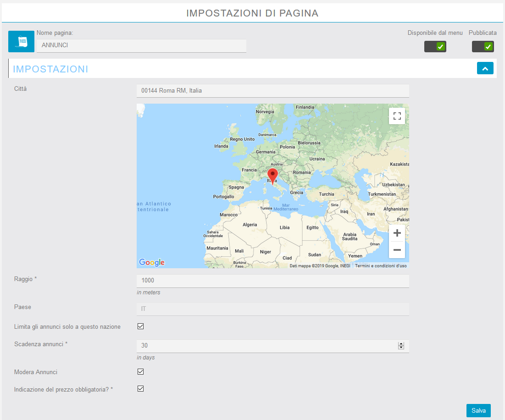
Task: Click the Scadenza annunci number field
Action: [273, 346]
